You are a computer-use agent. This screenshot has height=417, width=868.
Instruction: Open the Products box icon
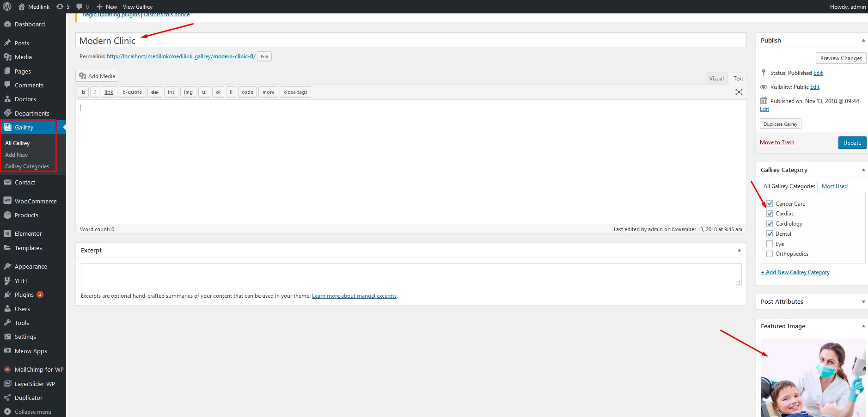tap(7, 215)
